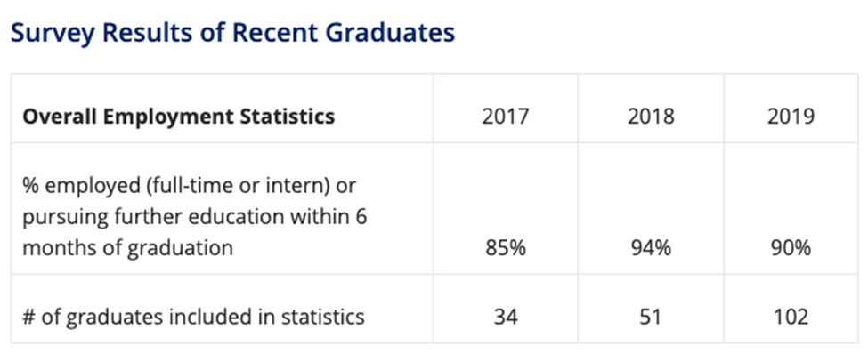Click the Survey Results of Recent Graduates heading

(x=232, y=33)
